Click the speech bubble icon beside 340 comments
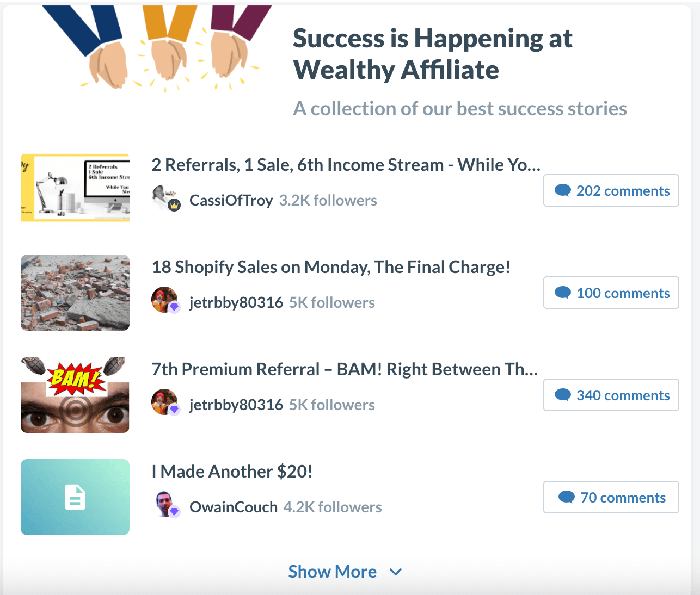This screenshot has height=595, width=700. point(562,395)
